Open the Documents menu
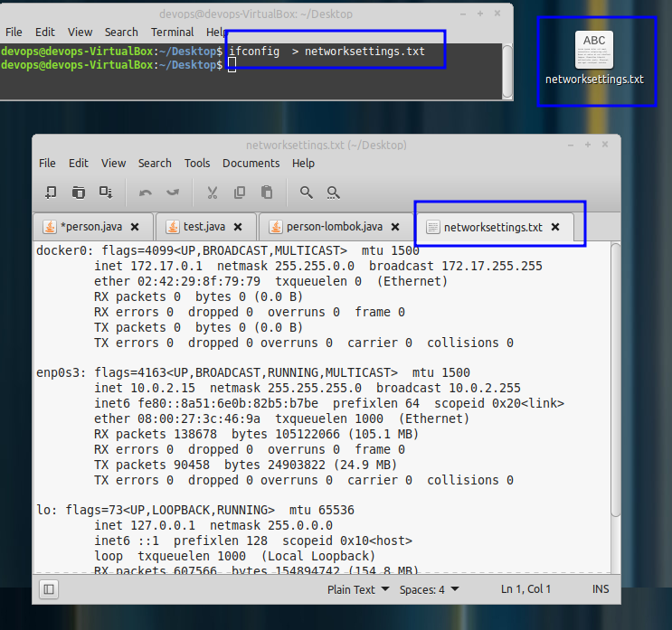 click(x=251, y=164)
